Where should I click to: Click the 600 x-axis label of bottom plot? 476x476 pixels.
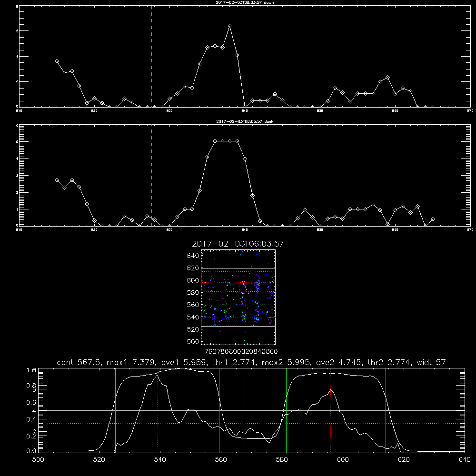tap(343, 460)
